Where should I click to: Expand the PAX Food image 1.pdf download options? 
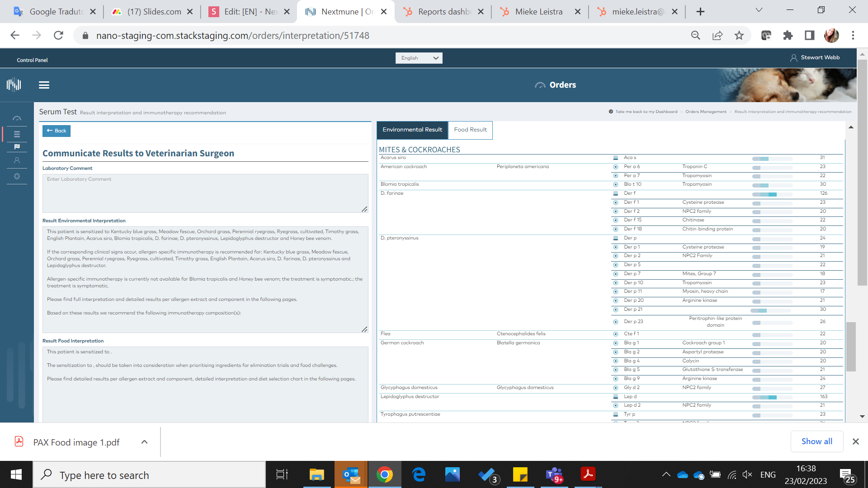pyautogui.click(x=144, y=442)
